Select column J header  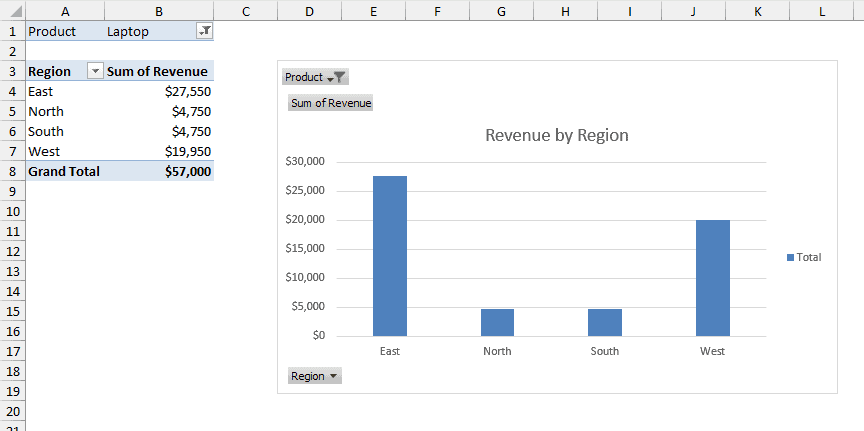693,11
